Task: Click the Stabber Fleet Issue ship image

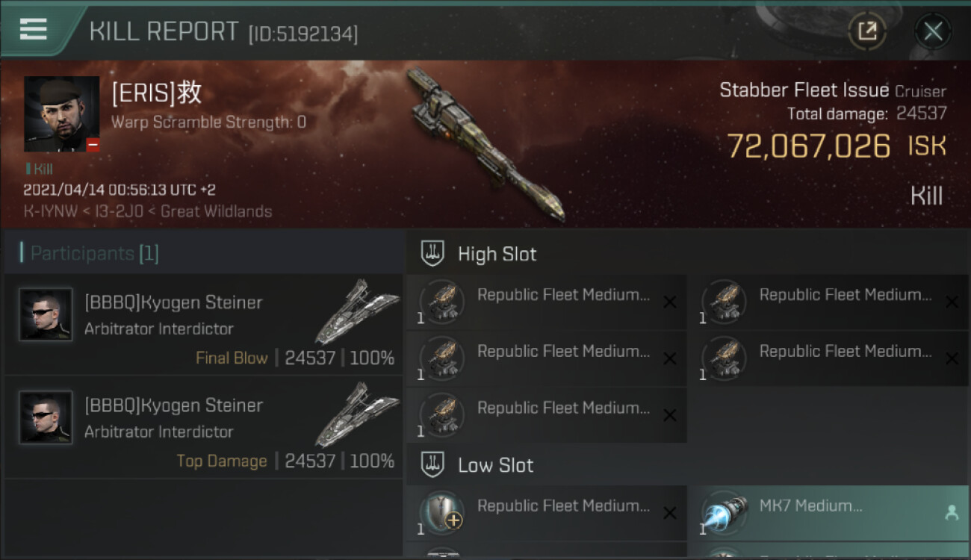Action: [485, 144]
